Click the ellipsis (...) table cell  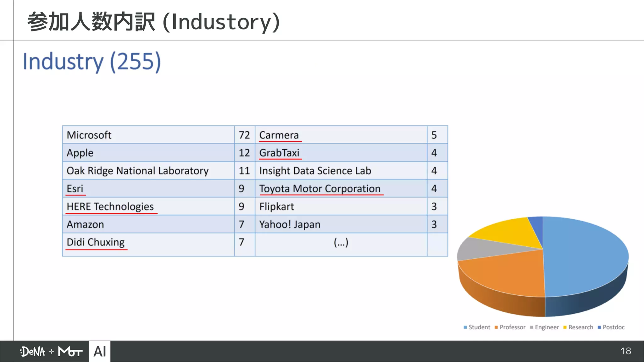tap(341, 243)
